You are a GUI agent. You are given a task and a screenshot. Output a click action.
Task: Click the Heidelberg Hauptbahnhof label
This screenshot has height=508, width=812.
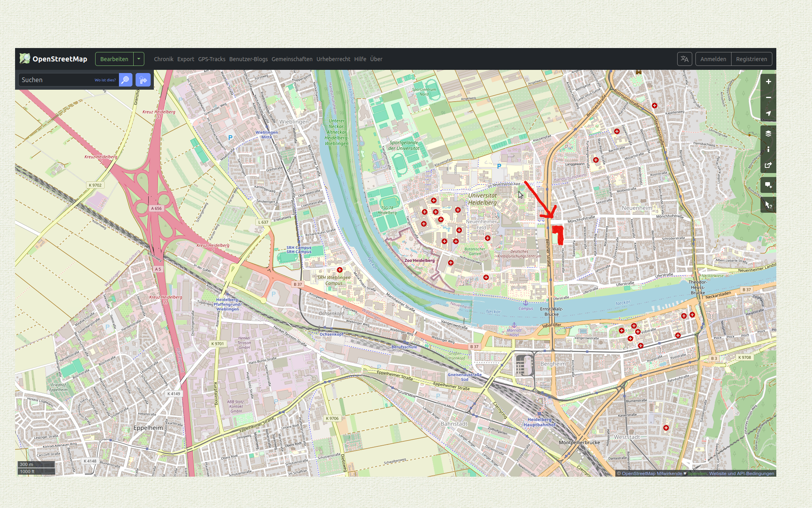[540, 422]
